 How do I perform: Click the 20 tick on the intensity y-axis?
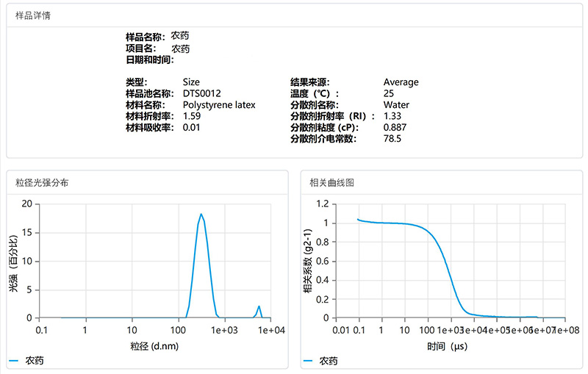point(27,204)
